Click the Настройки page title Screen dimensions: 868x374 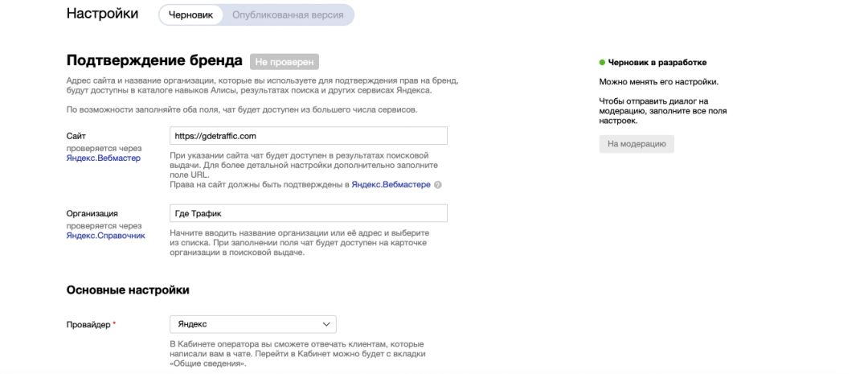point(102,14)
